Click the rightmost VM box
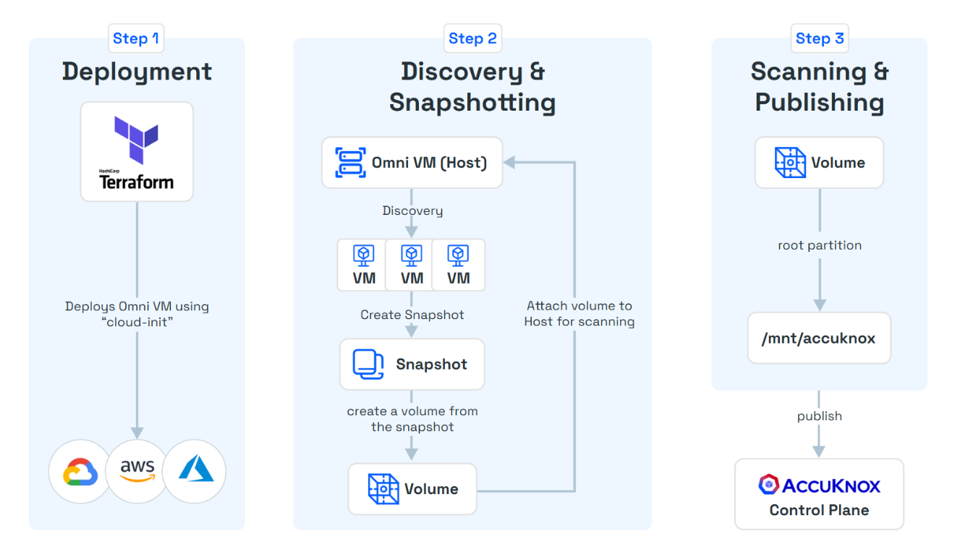Screen dimensions: 960x560 tap(459, 265)
